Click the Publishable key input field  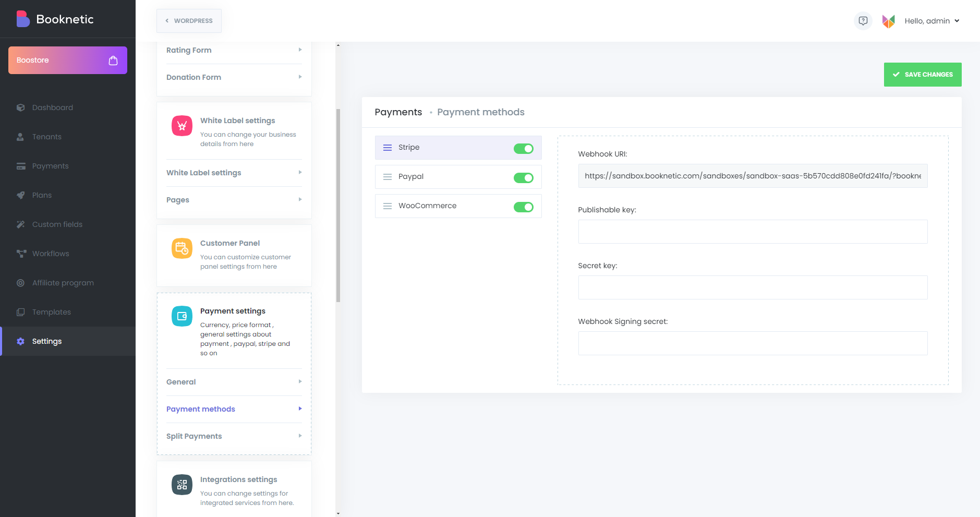pos(753,232)
